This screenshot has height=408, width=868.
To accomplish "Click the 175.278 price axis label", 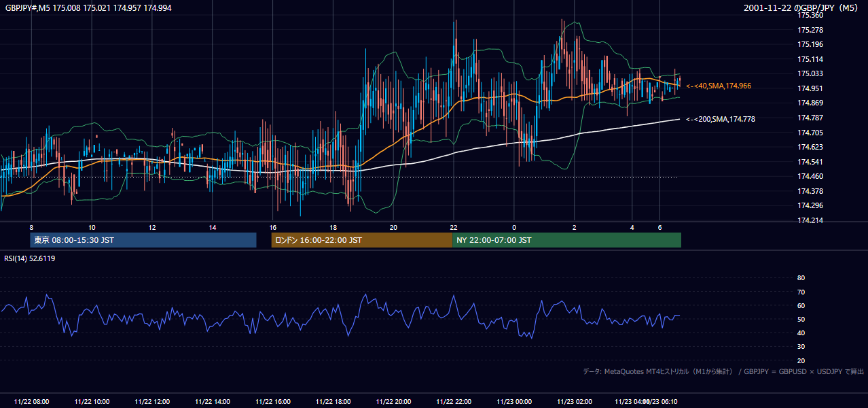I will (x=810, y=30).
